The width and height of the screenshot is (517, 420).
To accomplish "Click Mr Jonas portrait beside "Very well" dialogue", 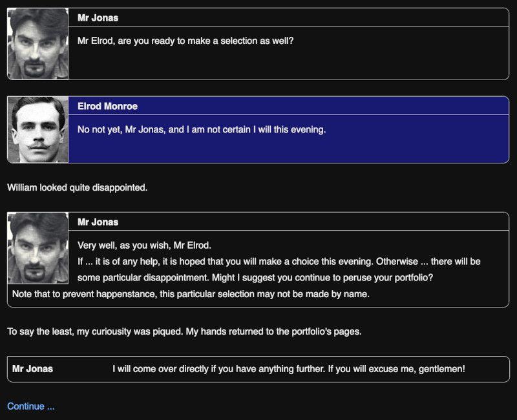I will (37, 249).
